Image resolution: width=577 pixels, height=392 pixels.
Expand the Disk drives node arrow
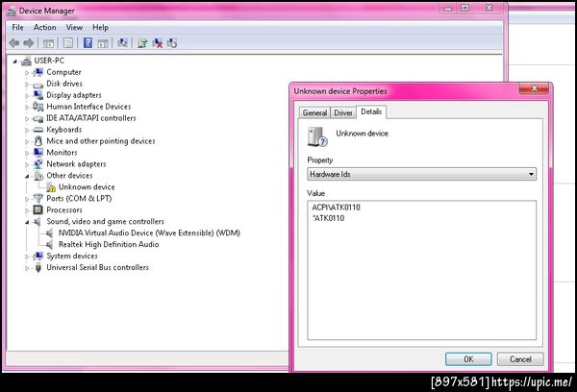[x=27, y=85]
